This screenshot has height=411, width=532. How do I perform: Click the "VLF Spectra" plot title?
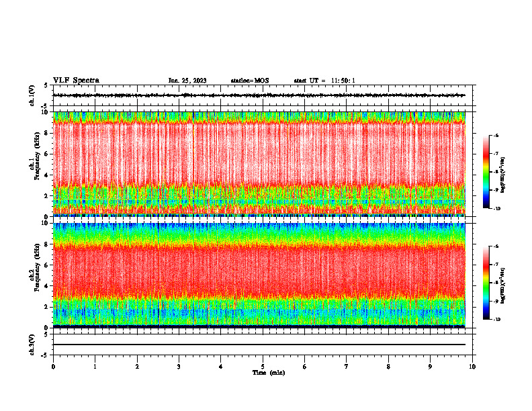click(76, 81)
